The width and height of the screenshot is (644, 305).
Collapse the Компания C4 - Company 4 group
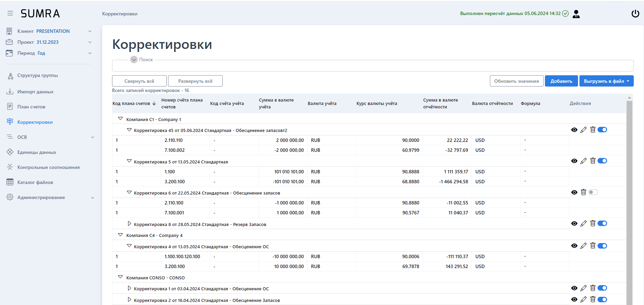[120, 235]
